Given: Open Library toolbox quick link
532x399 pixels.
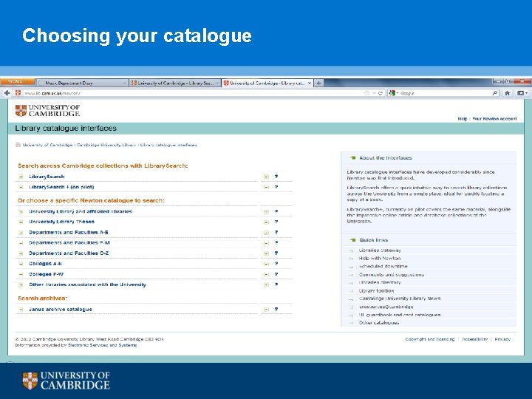Looking at the screenshot, I should (376, 290).
